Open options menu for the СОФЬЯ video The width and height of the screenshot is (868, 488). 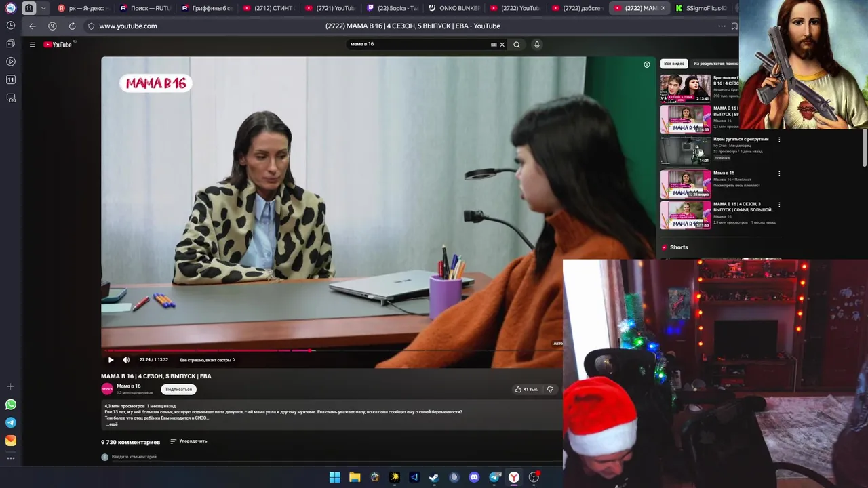779,205
